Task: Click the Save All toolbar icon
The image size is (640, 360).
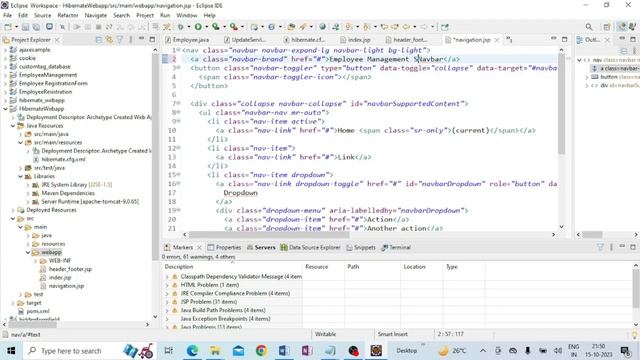Action: (x=36, y=27)
